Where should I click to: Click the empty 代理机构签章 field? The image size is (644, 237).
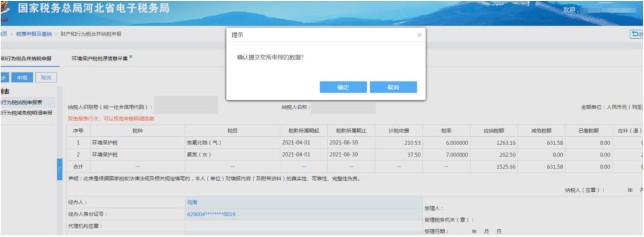304,226
